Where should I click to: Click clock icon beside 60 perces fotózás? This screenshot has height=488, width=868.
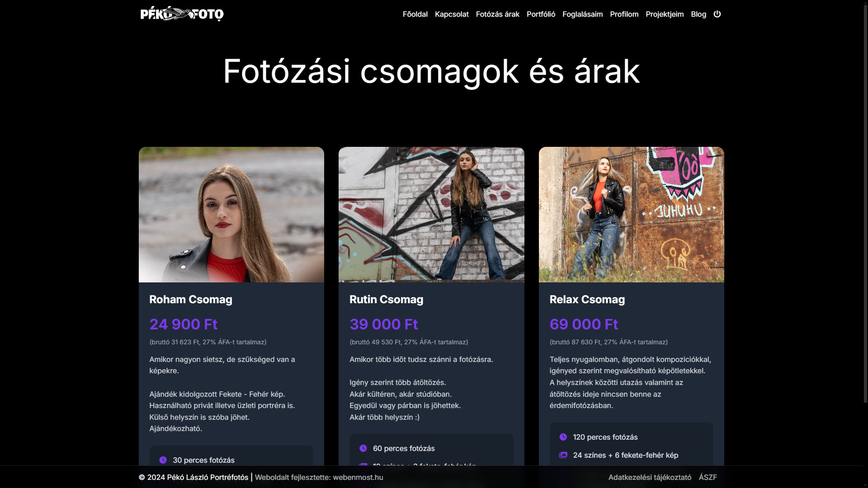point(363,448)
